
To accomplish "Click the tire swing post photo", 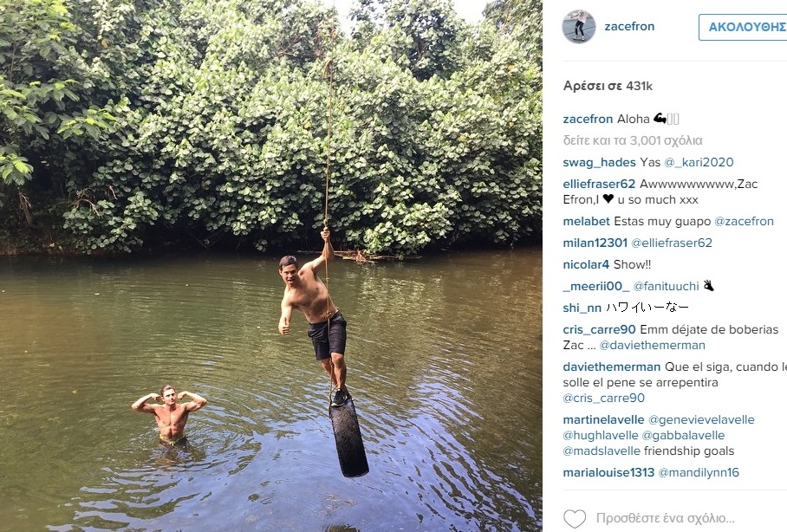I will [271, 266].
